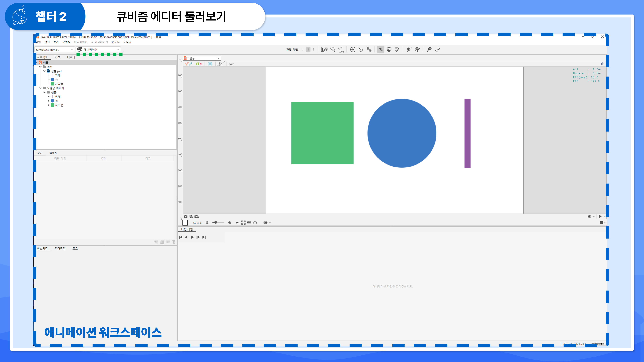
Task: Select the lasso selection tool
Action: pyautogui.click(x=389, y=49)
